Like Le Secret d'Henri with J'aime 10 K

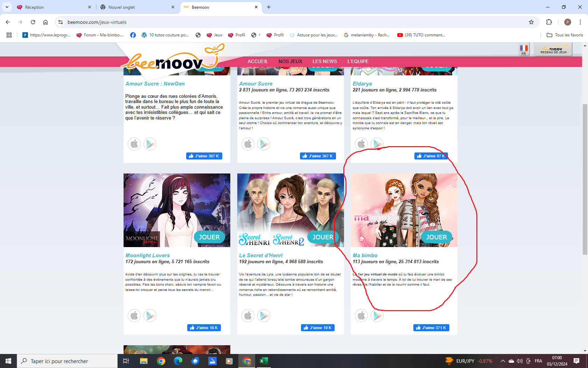[318, 328]
